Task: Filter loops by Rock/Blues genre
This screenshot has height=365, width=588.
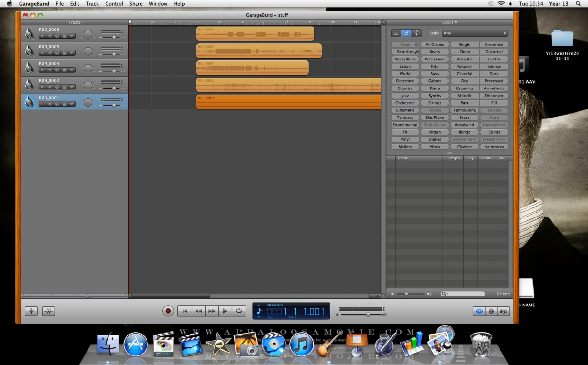Action: (405, 59)
